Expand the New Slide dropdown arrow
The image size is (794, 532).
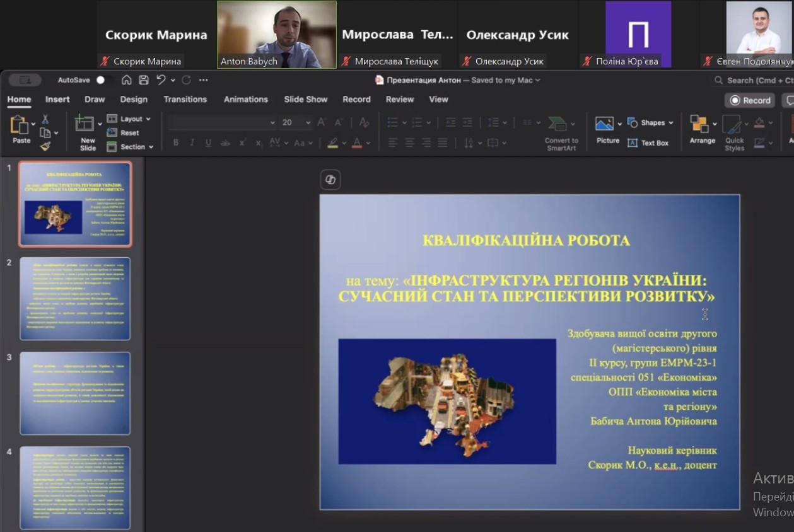[99, 124]
